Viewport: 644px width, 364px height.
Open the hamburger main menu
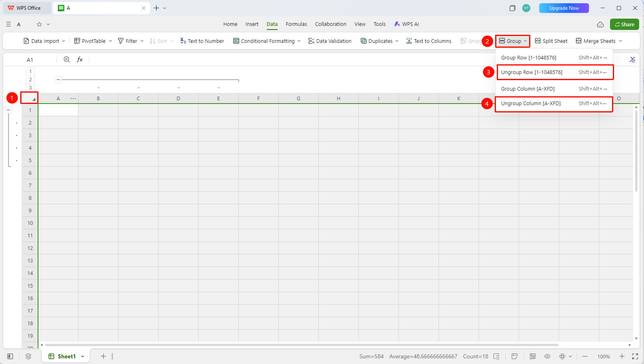pos(8,24)
